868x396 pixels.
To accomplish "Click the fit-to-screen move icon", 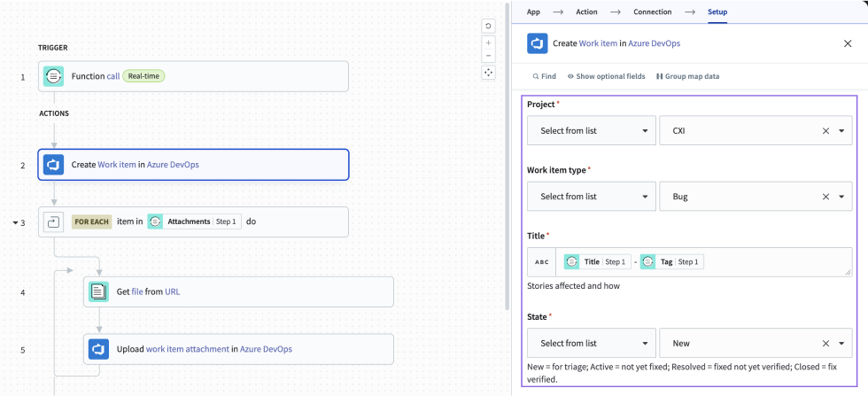I will point(488,73).
